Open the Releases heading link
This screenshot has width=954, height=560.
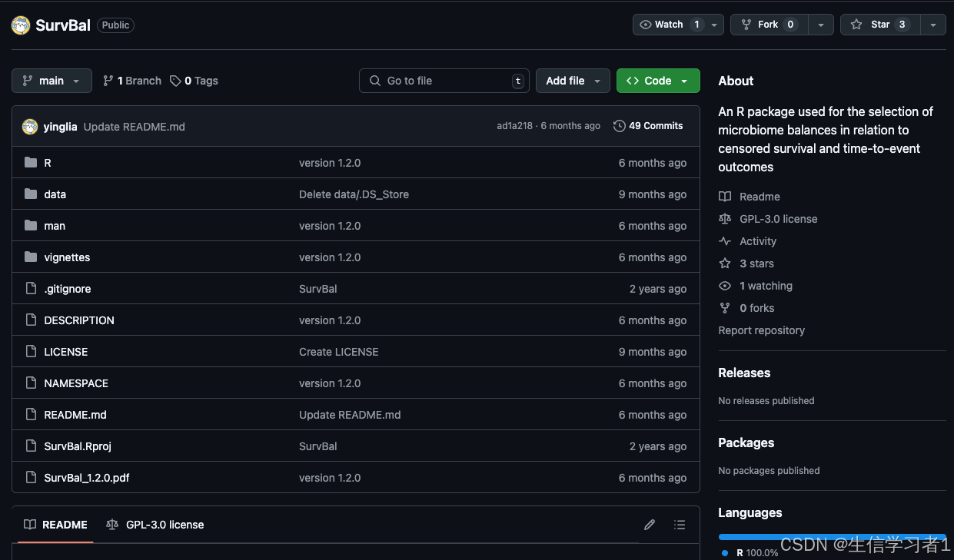744,373
